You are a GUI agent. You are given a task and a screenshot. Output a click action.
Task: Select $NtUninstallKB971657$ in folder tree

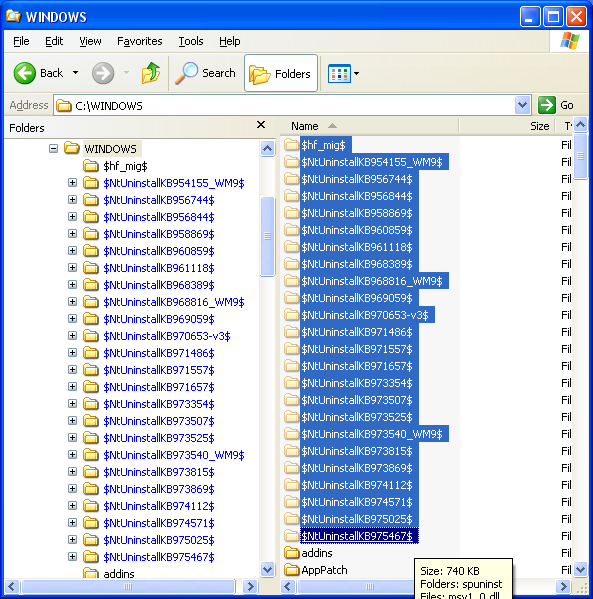(159, 387)
